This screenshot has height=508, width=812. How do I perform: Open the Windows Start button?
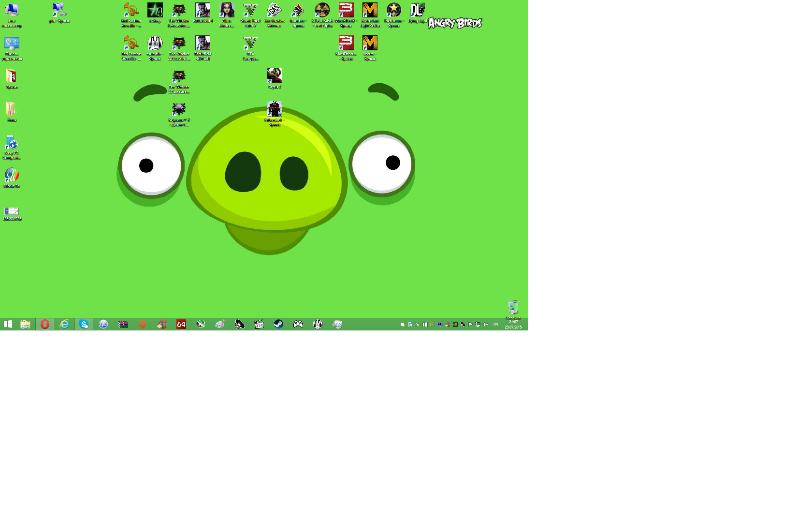[x=8, y=324]
